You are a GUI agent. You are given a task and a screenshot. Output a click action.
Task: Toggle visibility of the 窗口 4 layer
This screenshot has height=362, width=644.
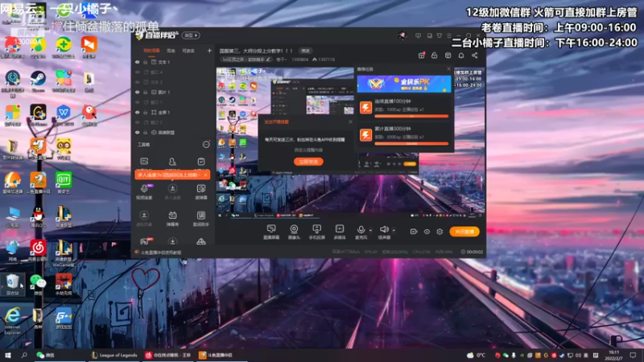pos(137,72)
